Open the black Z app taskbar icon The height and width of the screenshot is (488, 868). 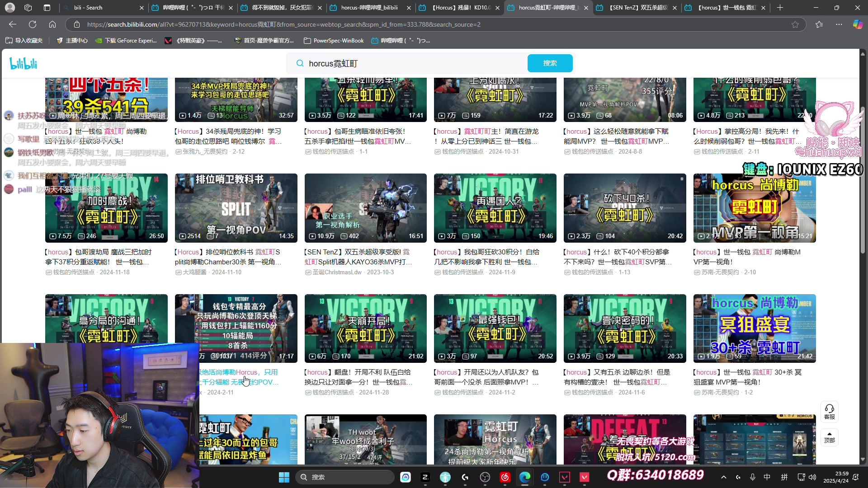tap(425, 477)
